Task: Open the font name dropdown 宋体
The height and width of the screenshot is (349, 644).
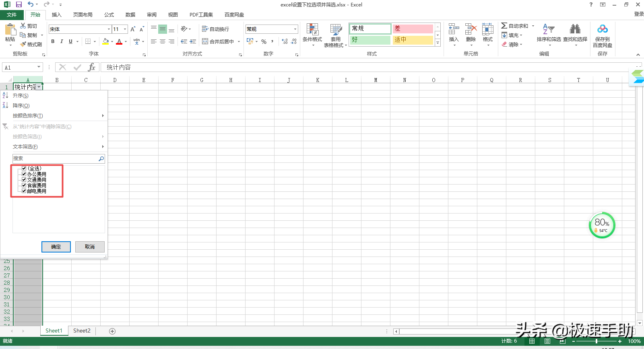Action: point(109,29)
